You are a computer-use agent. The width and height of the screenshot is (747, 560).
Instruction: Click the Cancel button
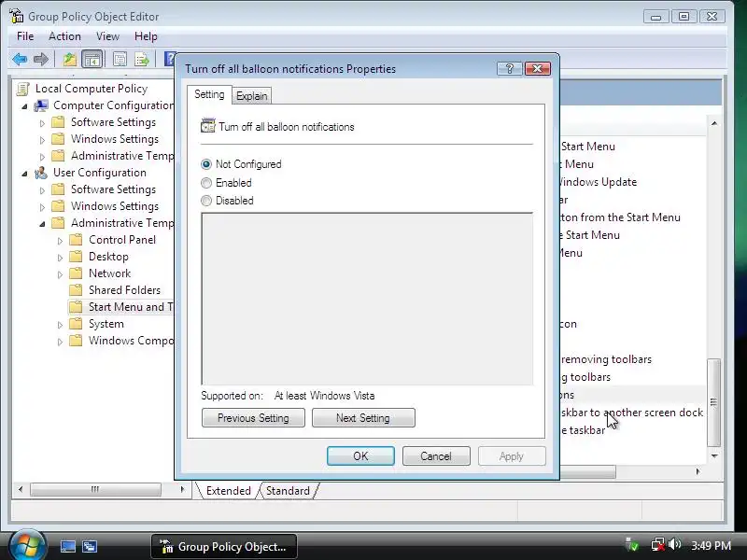coord(436,455)
